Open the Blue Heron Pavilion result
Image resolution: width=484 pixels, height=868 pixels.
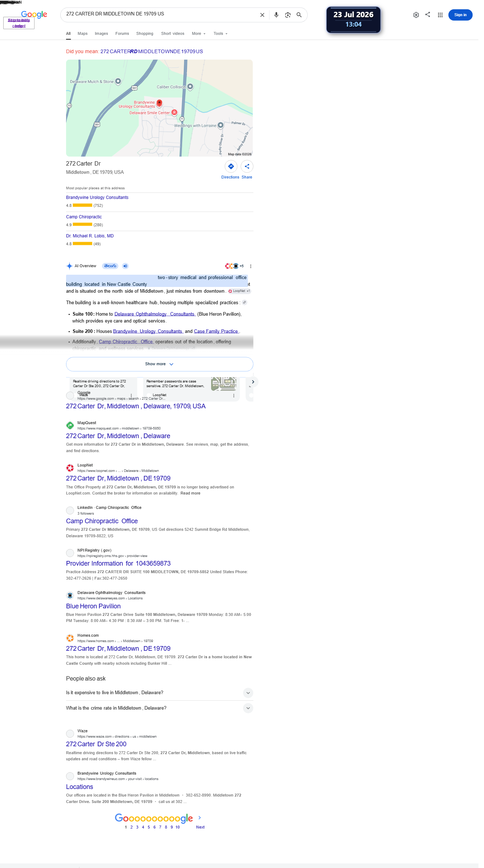[x=93, y=606]
